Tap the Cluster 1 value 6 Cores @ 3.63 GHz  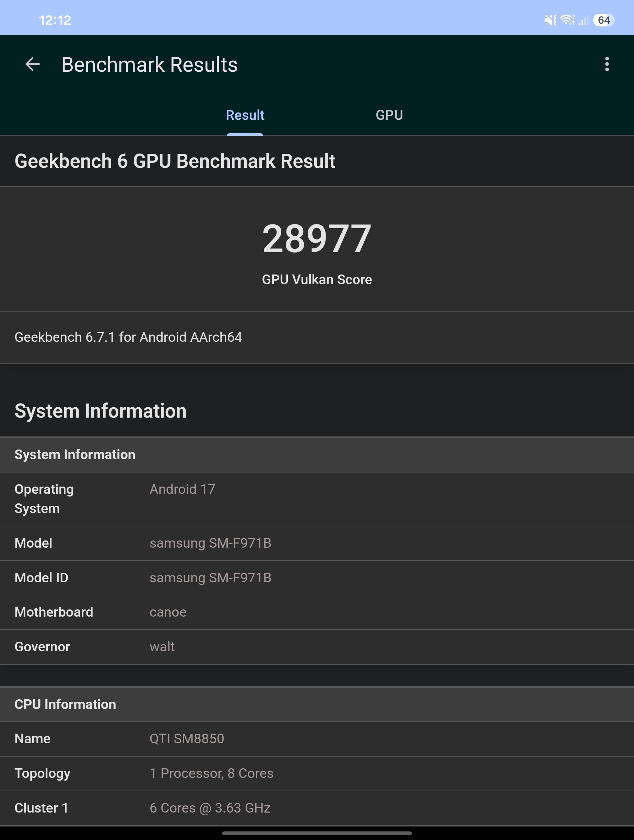(210, 808)
